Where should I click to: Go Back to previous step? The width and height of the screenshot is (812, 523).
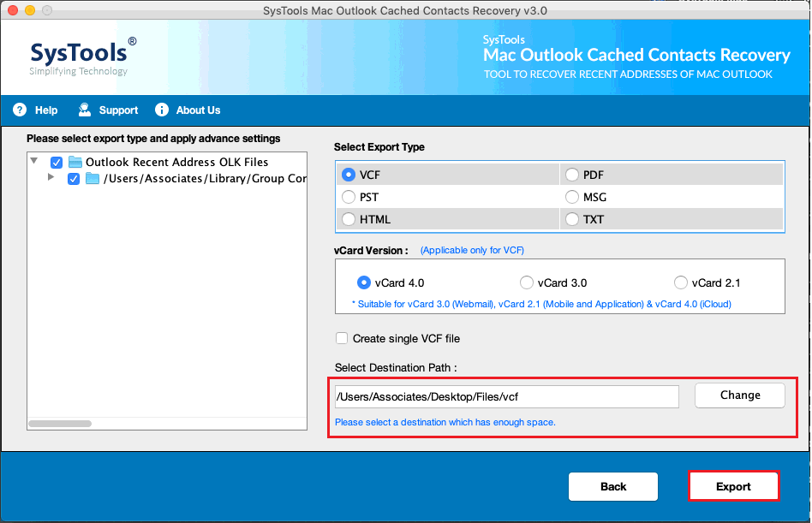pos(613,486)
